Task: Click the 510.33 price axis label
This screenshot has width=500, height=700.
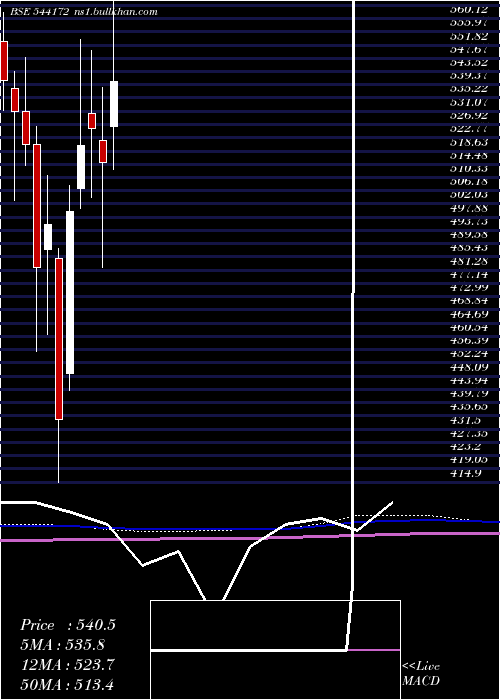Action: (x=468, y=169)
